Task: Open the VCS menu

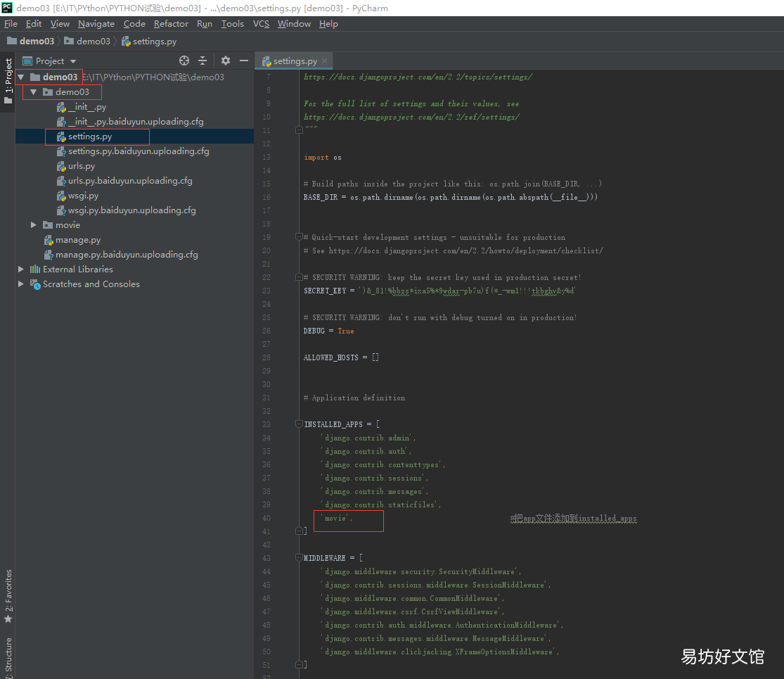Action: (261, 24)
